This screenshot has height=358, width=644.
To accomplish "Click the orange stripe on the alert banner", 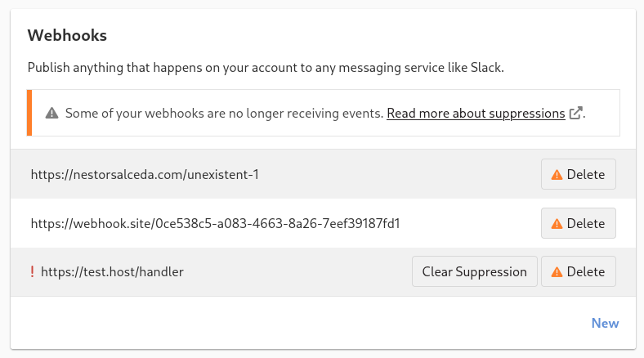I will click(29, 113).
